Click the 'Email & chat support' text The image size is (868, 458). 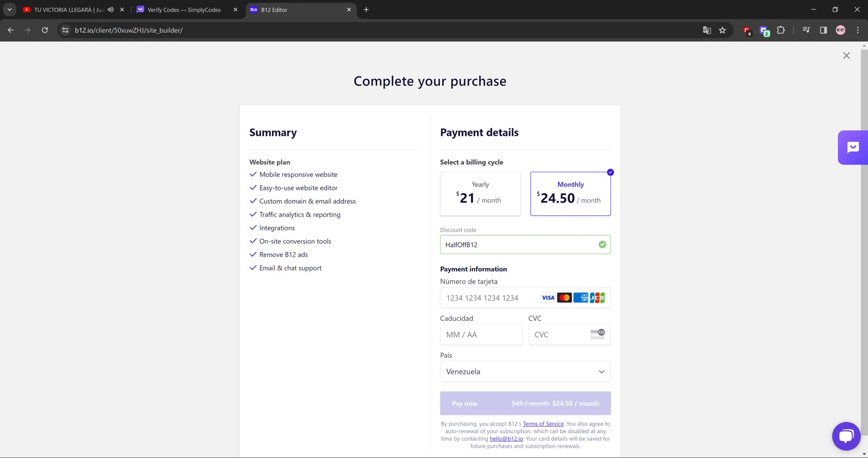(290, 268)
